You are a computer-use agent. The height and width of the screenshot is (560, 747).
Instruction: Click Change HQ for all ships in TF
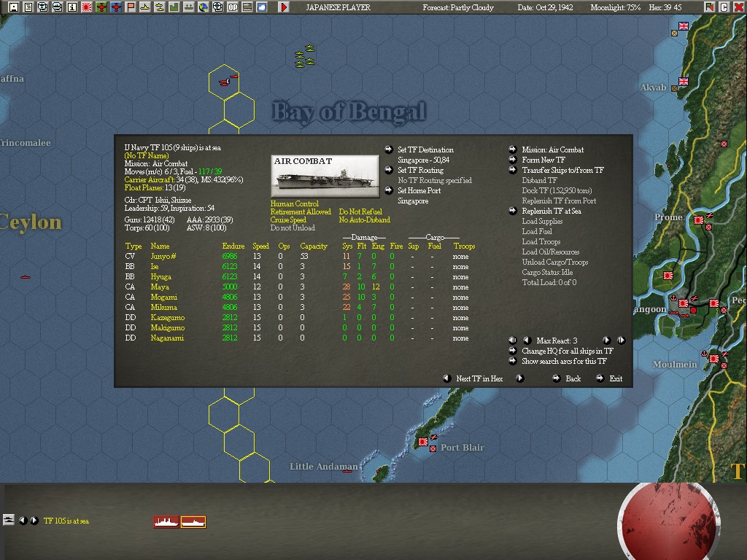(x=568, y=351)
